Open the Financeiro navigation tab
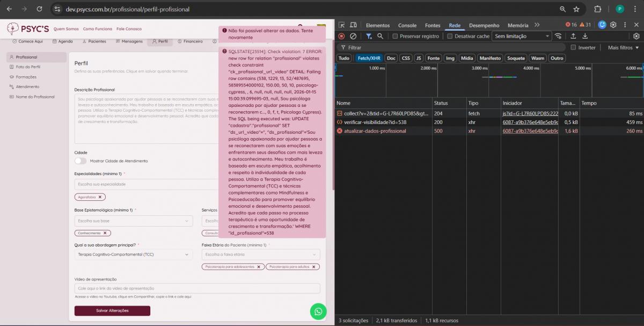The width and height of the screenshot is (644, 326). tap(190, 41)
